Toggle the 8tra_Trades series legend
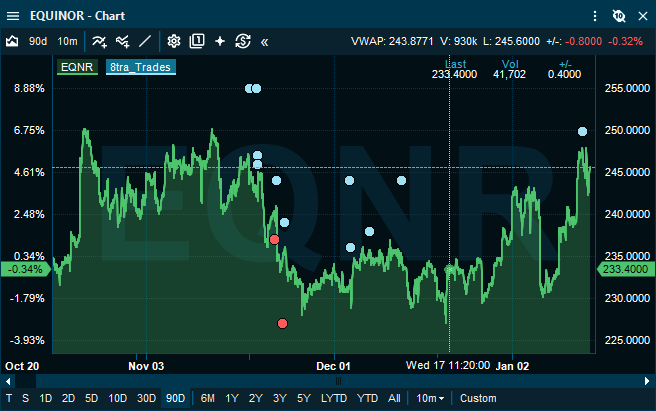 coord(141,68)
